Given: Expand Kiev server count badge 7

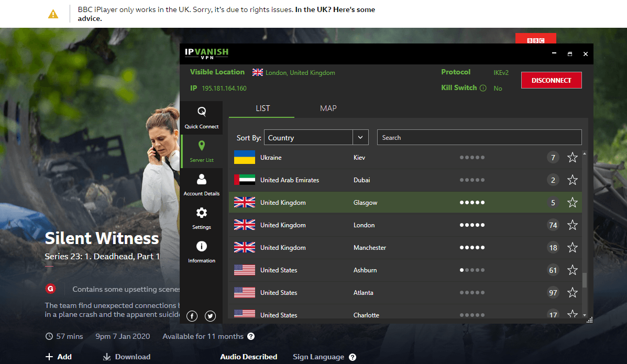Looking at the screenshot, I should coord(553,158).
